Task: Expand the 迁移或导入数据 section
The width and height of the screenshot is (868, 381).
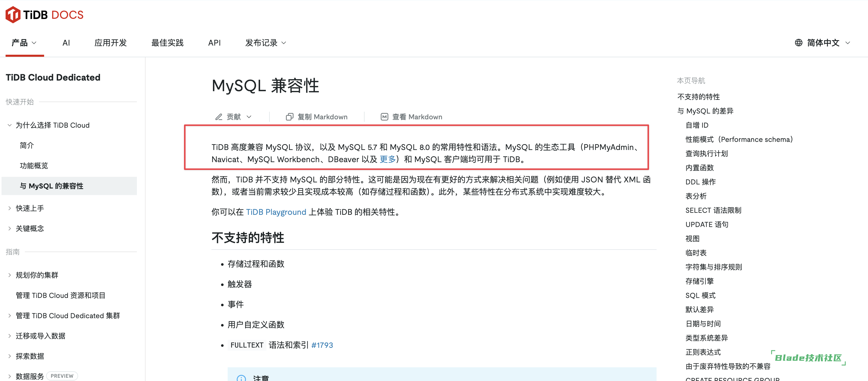Action: coord(9,336)
